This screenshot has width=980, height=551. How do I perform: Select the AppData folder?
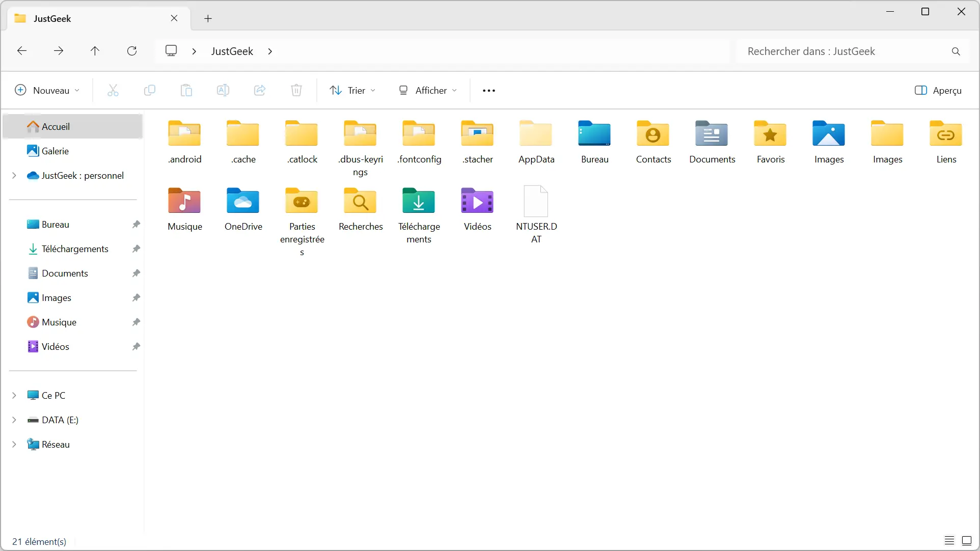(536, 142)
